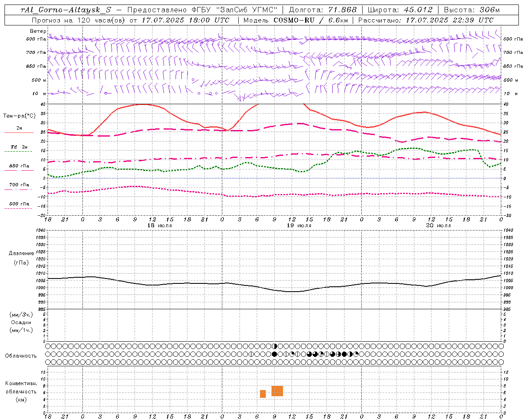Click the smaller orange convective cloud block
Image resolution: width=525 pixels, height=420 pixels.
tap(263, 394)
